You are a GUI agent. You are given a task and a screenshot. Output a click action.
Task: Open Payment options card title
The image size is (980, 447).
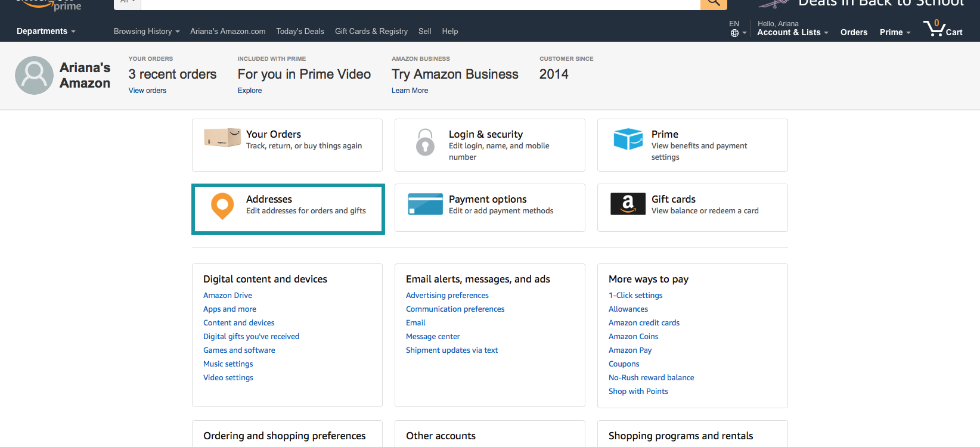coord(488,199)
